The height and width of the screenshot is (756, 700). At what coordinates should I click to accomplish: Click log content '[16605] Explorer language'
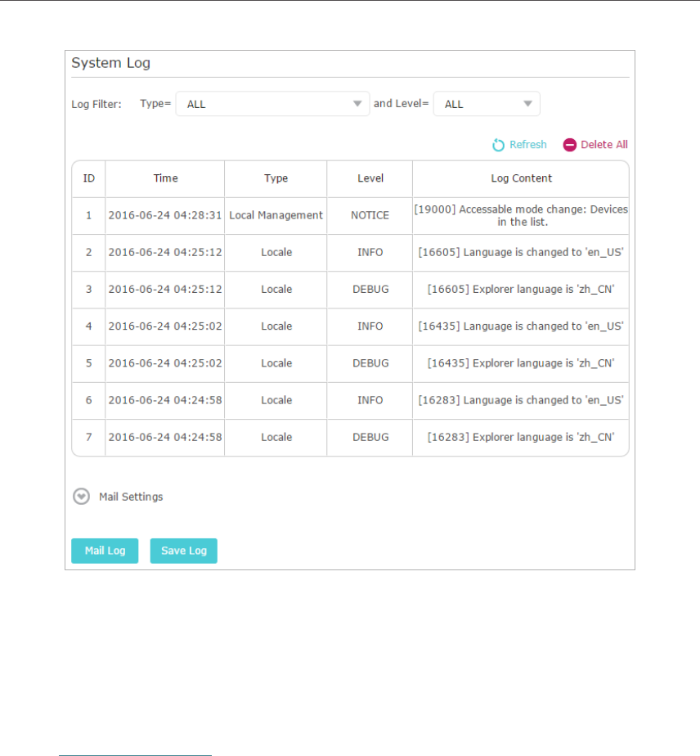point(521,290)
